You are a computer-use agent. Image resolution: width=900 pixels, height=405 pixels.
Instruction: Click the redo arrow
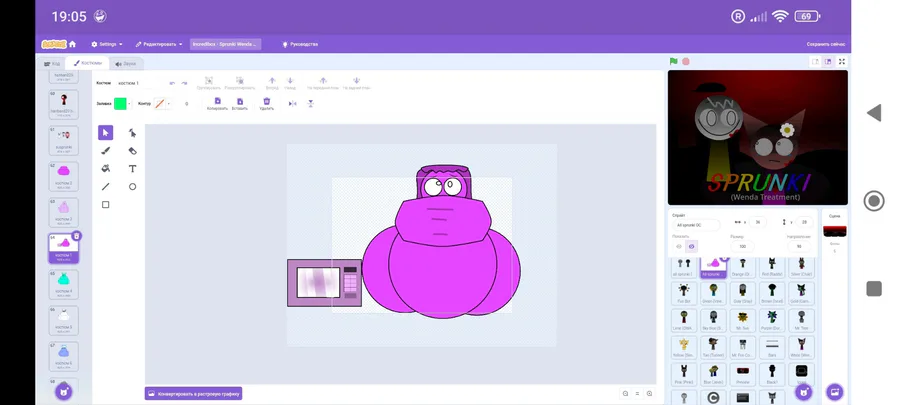coord(184,83)
